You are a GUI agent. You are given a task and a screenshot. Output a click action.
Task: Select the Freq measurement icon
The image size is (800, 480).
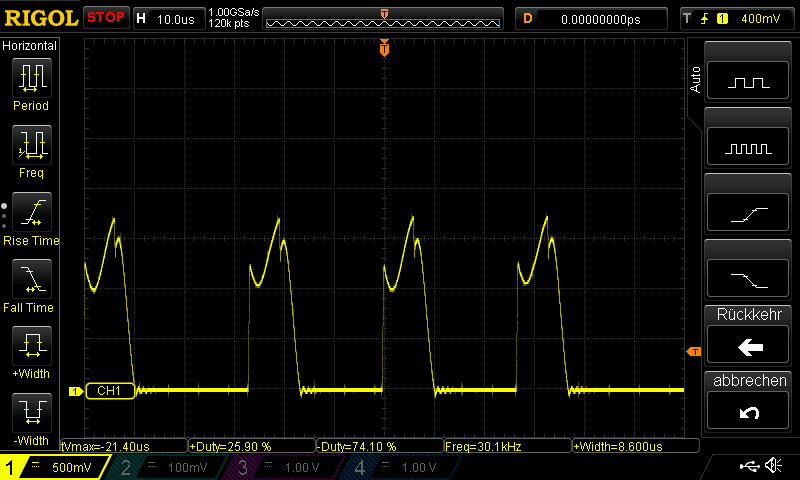[x=32, y=144]
